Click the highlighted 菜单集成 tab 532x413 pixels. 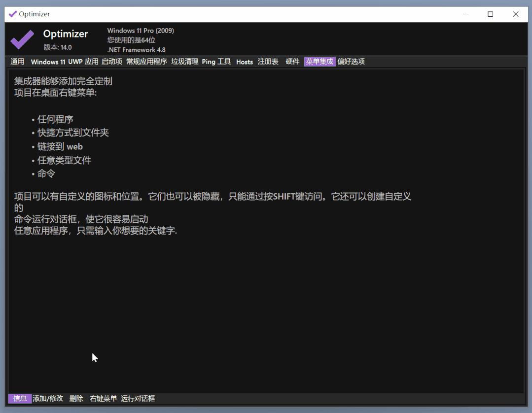[x=319, y=62]
